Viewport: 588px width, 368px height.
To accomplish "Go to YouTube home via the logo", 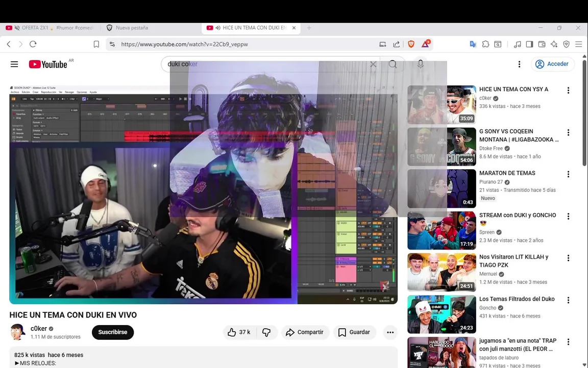I will pos(48,64).
